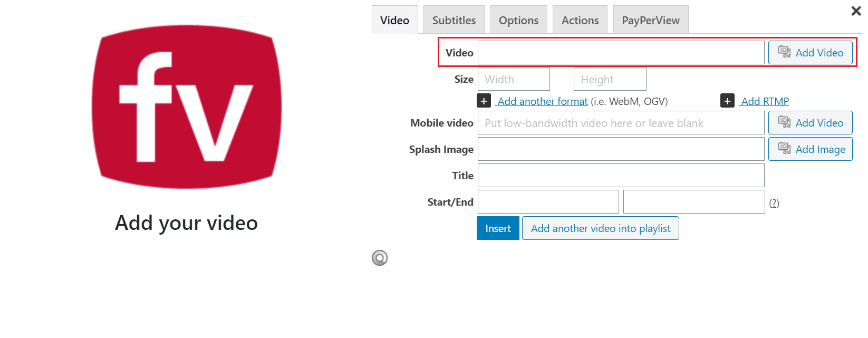Focus the Width size field
Image resolution: width=868 pixels, height=338 pixels.
[514, 79]
